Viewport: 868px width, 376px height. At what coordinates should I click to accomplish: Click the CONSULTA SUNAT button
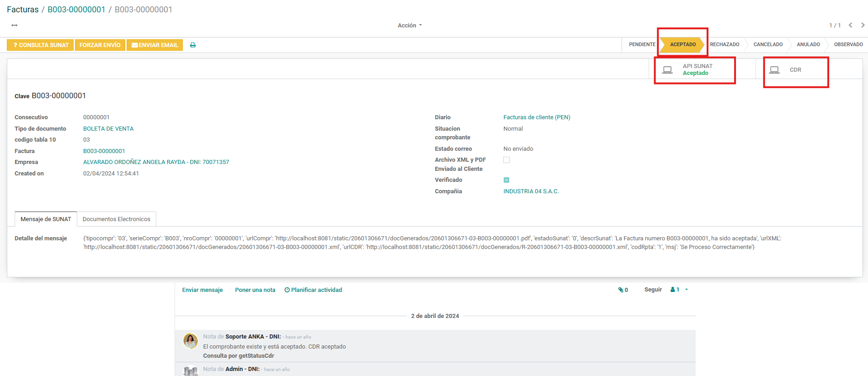(x=40, y=45)
